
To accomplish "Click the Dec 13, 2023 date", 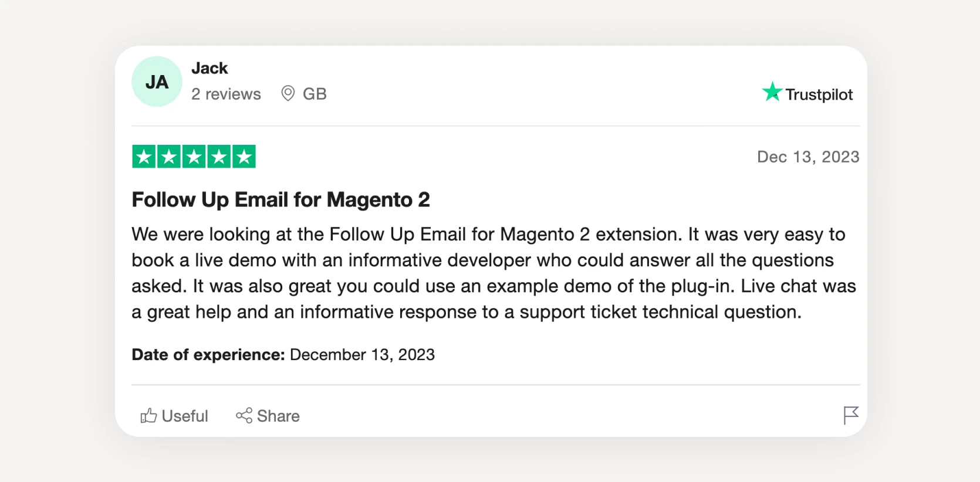I will [807, 157].
